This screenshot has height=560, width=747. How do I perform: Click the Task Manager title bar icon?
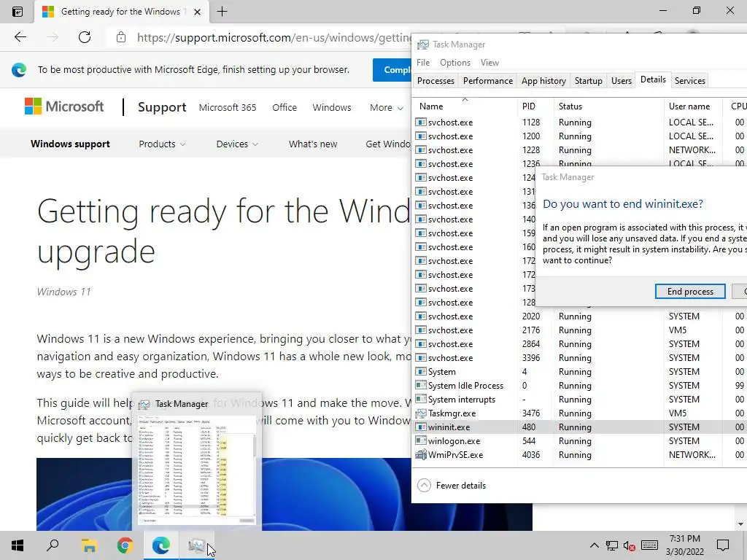click(x=422, y=44)
